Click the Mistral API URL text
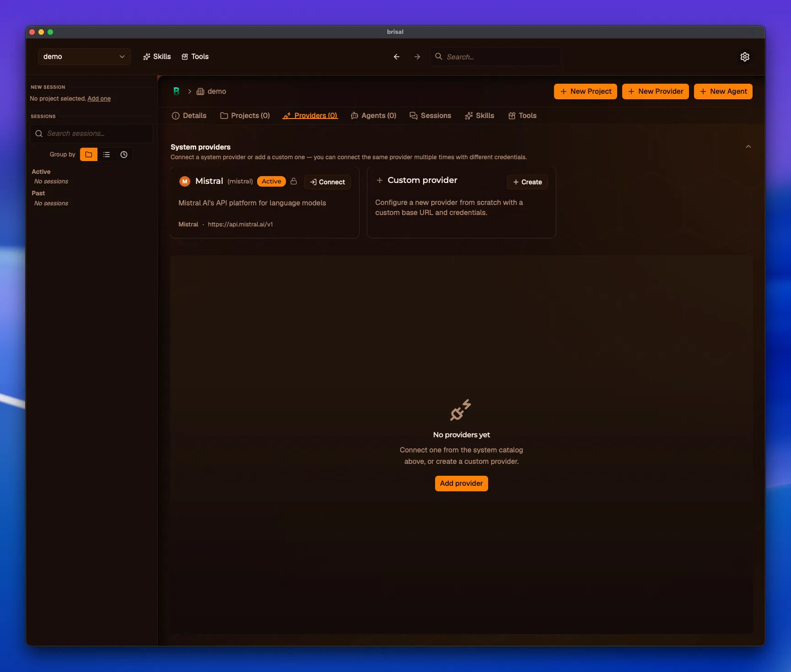 (x=241, y=224)
